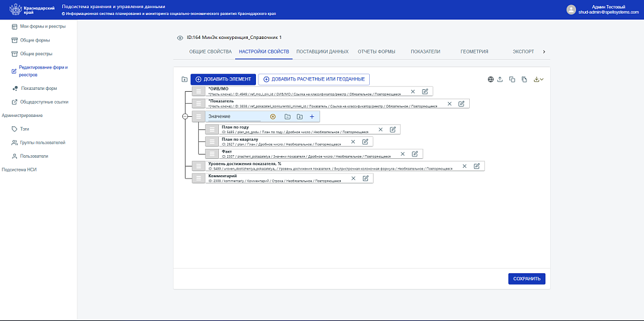Image resolution: width=644 pixels, height=321 pixels.
Task: Open Мои формы и реестры in sidebar
Action: click(42, 26)
